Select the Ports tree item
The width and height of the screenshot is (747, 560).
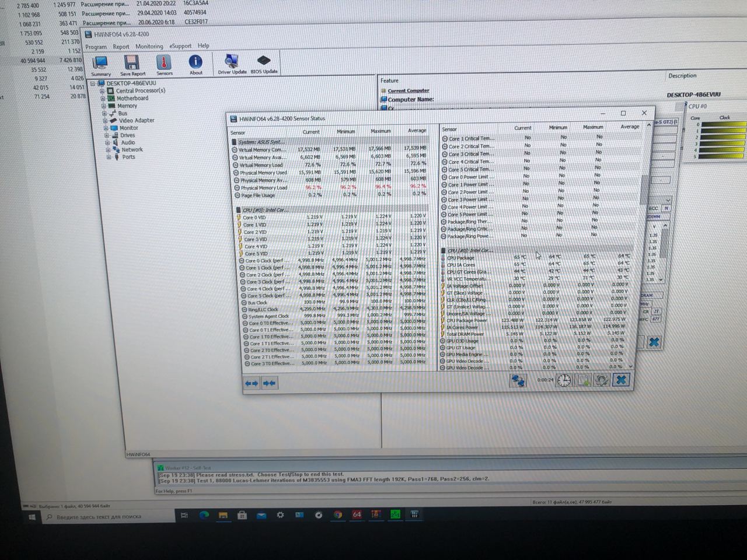(128, 157)
